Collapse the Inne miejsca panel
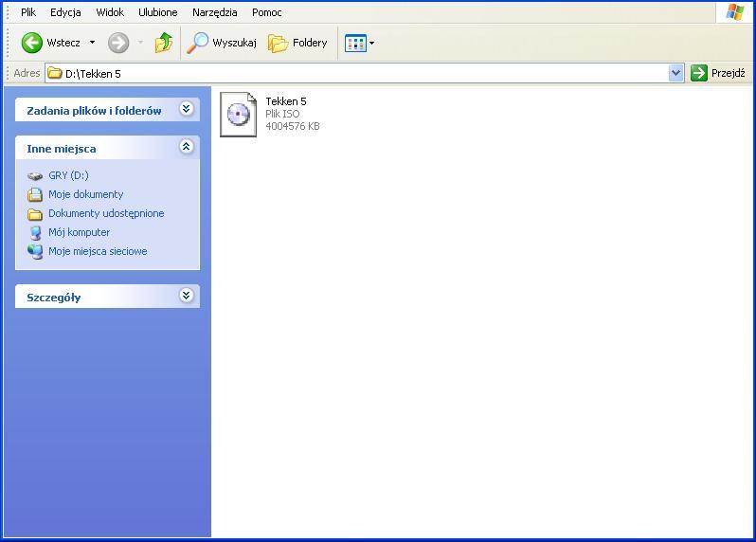Viewport: 756px width, 542px height. point(186,146)
